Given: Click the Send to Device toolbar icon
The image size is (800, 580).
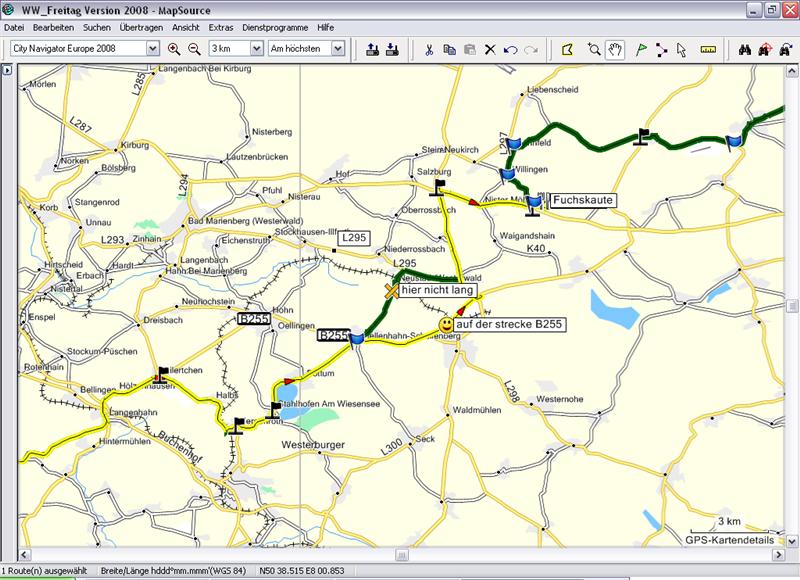Looking at the screenshot, I should click(373, 49).
